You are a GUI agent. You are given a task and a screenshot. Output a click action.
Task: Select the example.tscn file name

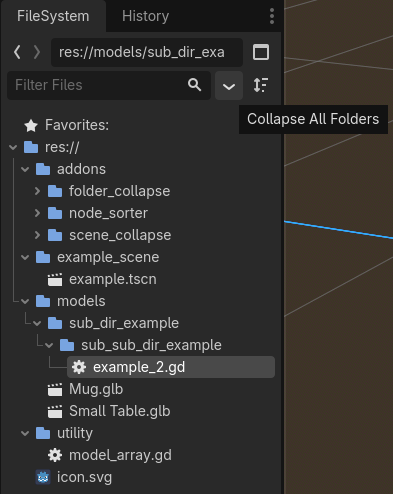pyautogui.click(x=113, y=279)
